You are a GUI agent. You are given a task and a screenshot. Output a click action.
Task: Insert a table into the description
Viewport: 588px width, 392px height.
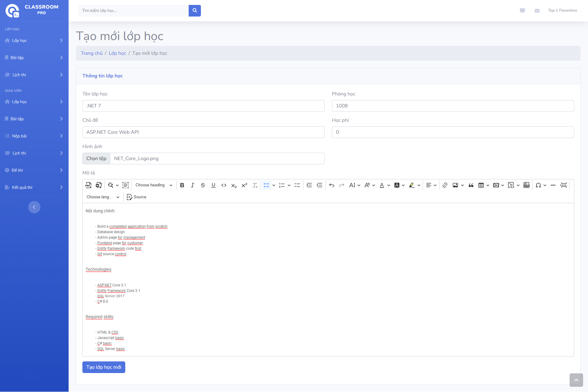[482, 185]
